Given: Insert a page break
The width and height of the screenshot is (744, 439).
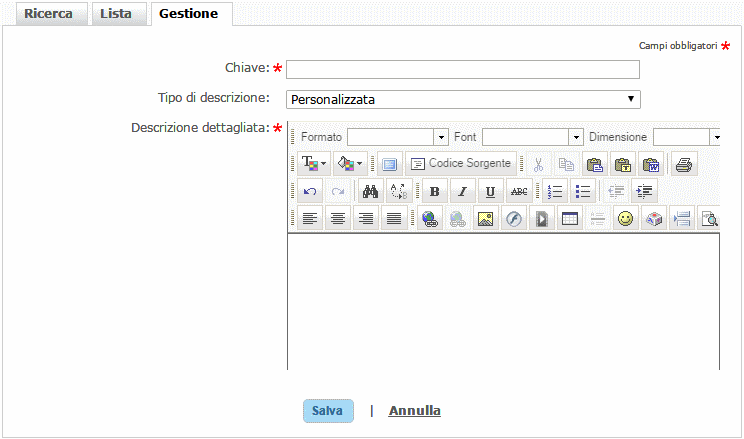Looking at the screenshot, I should tap(682, 218).
